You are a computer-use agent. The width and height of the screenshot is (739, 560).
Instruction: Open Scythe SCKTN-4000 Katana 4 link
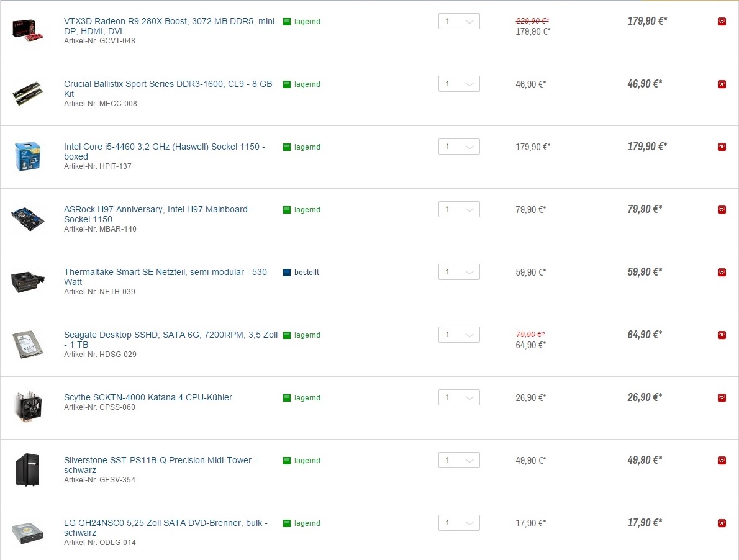148,397
